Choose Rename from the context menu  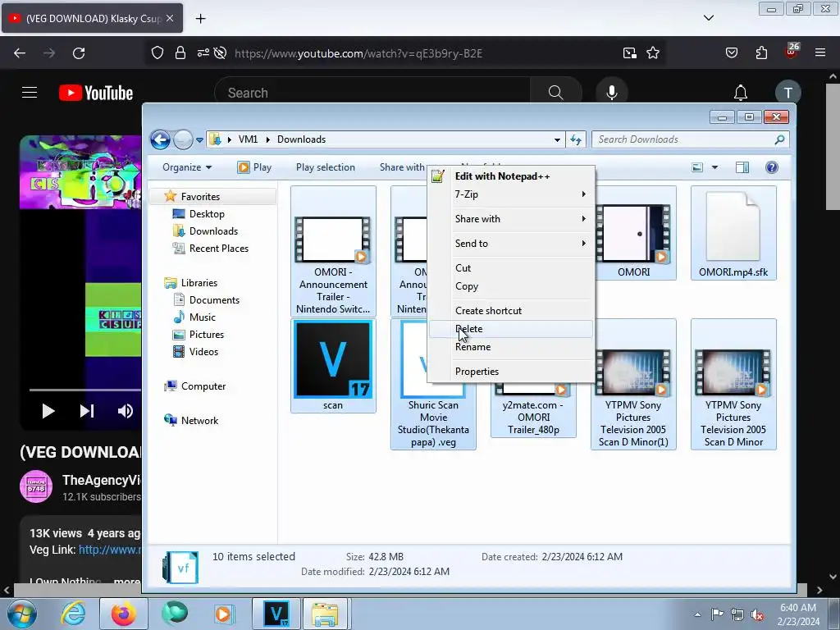click(x=511, y=347)
